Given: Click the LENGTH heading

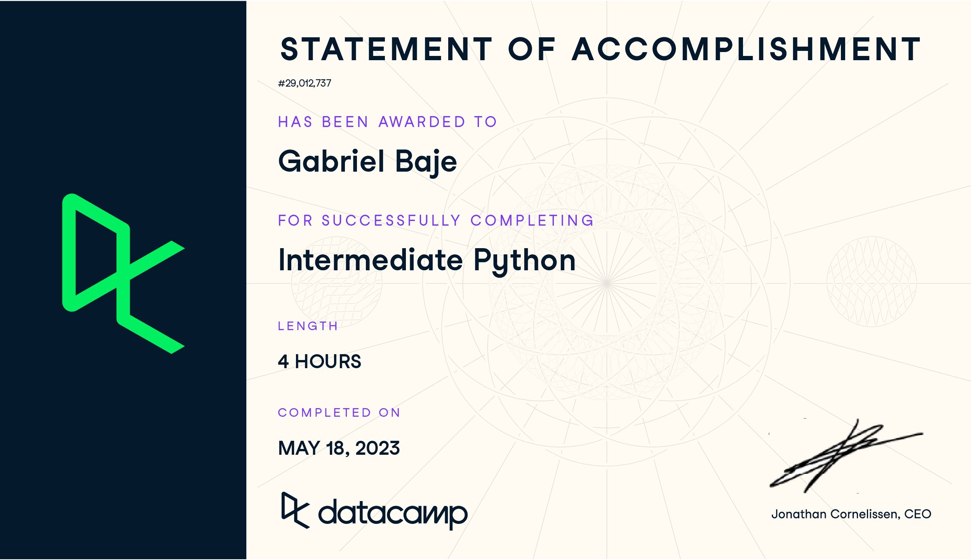Looking at the screenshot, I should click(x=308, y=326).
